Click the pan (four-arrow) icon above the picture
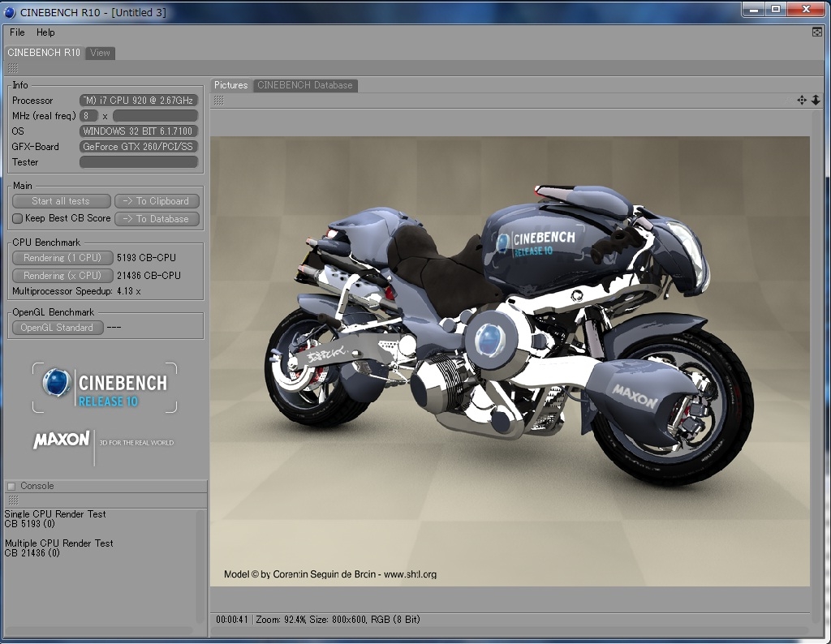The height and width of the screenshot is (644, 831). [802, 101]
